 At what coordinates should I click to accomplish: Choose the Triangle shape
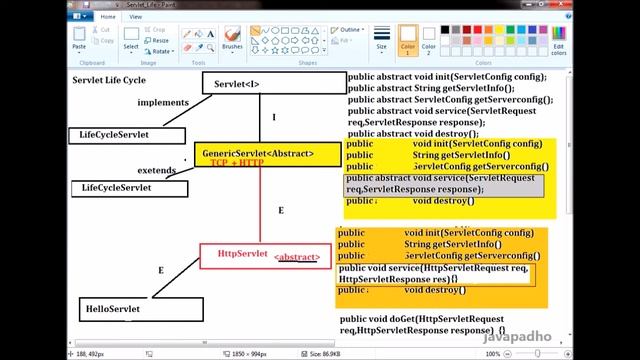point(315,31)
